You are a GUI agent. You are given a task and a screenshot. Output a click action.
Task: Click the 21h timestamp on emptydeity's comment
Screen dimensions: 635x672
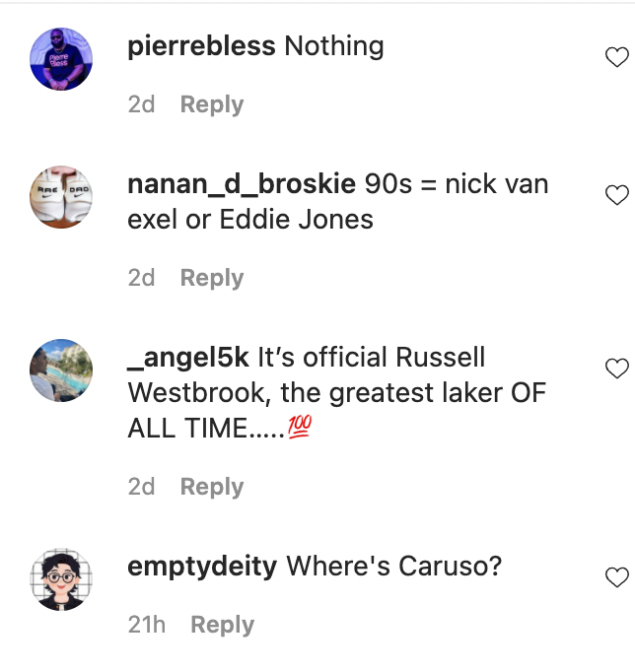point(147,625)
